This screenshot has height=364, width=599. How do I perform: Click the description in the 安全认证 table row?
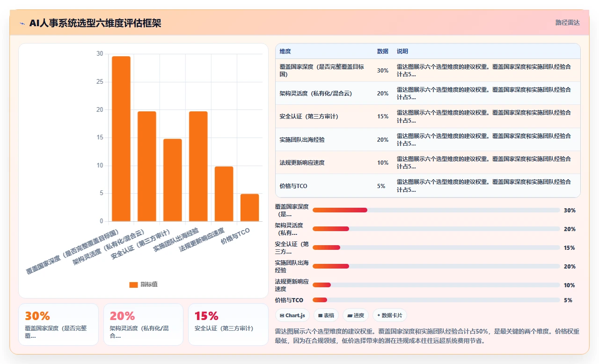[x=484, y=116]
